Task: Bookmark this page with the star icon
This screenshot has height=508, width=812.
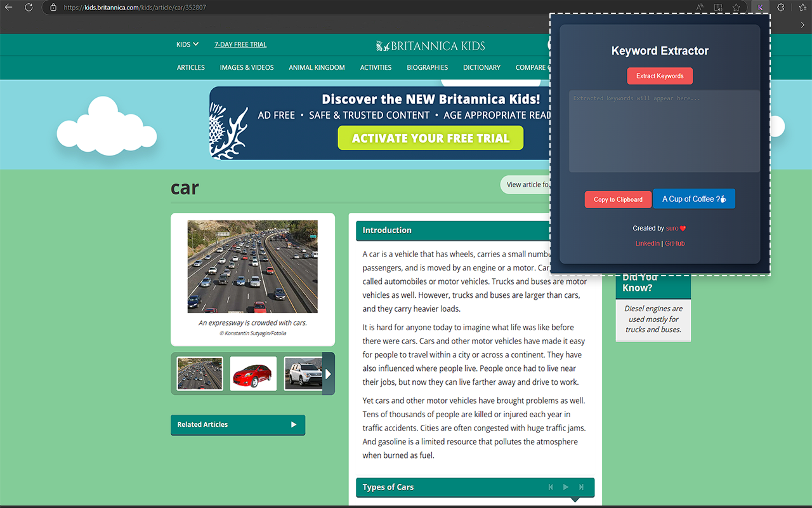Action: click(x=737, y=8)
